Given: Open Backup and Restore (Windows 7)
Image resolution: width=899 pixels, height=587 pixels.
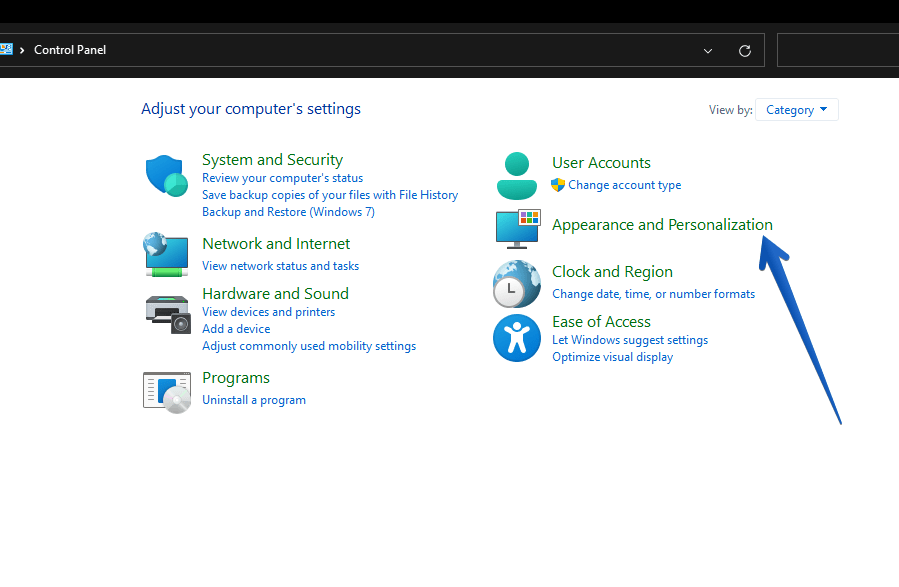Looking at the screenshot, I should click(288, 212).
